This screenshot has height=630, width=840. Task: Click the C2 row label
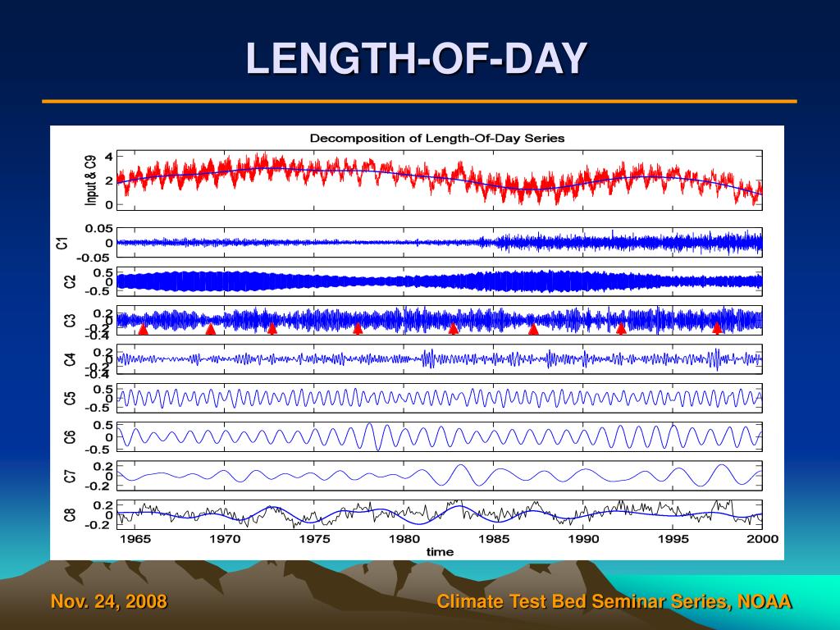70,282
